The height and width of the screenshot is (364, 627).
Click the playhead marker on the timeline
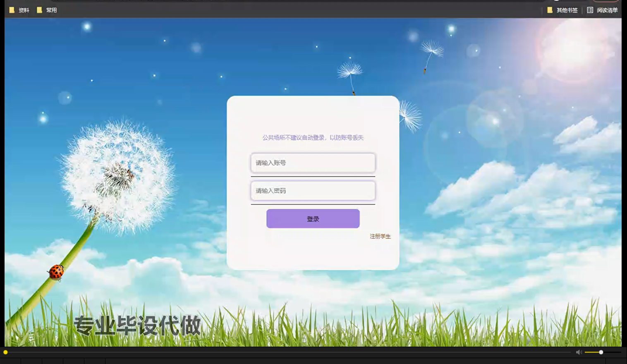6,352
